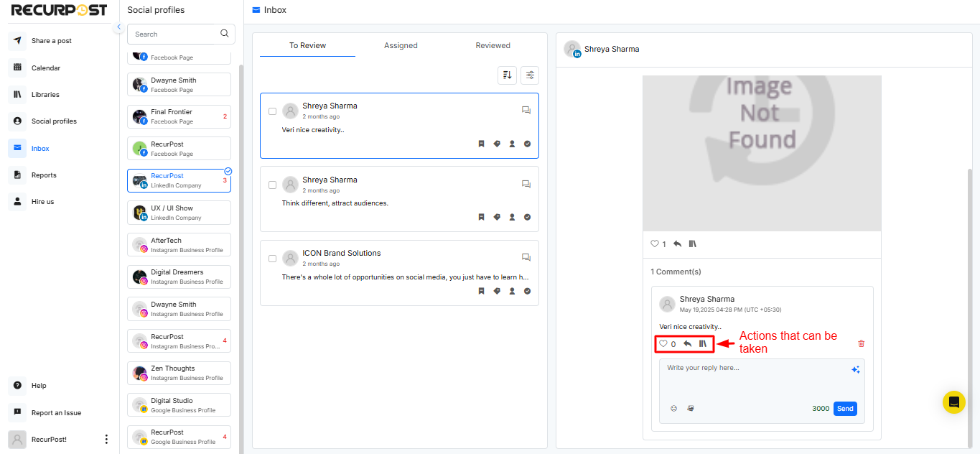Click conversation icon on ICON Brand Solutions card
Image resolution: width=980 pixels, height=454 pixels.
pyautogui.click(x=526, y=258)
